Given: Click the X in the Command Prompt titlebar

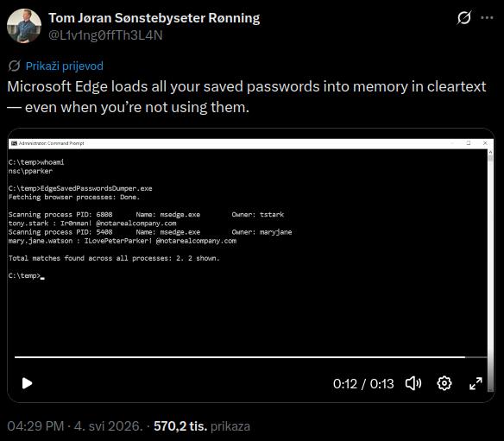Looking at the screenshot, I should pos(485,143).
